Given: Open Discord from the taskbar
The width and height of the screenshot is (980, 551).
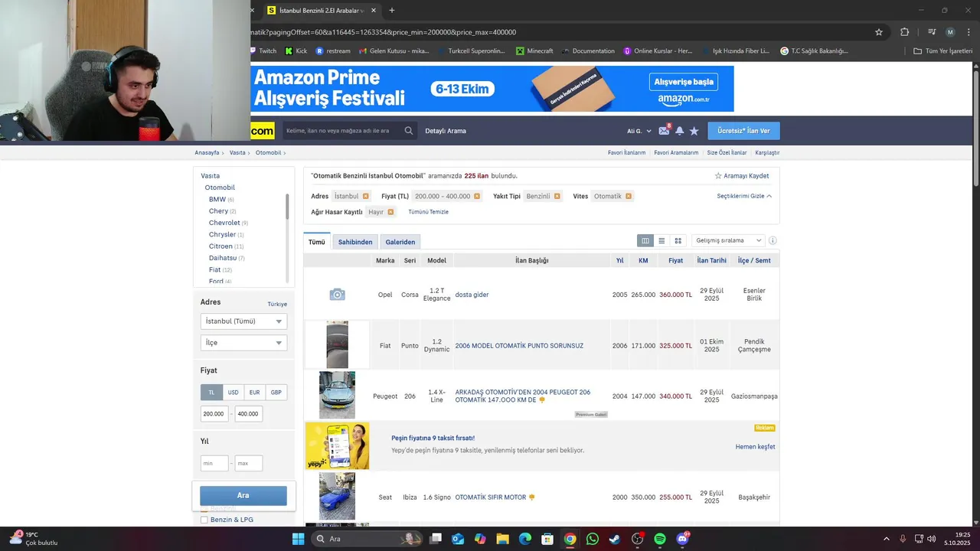Looking at the screenshot, I should click(682, 539).
